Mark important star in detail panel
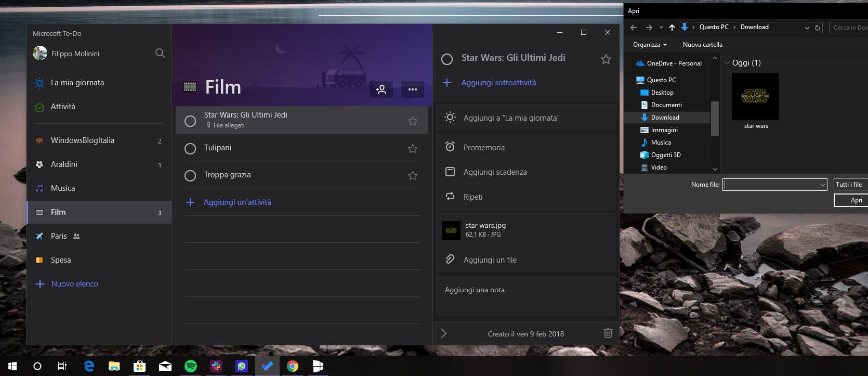Viewport: 868px width, 376px height. pos(606,59)
